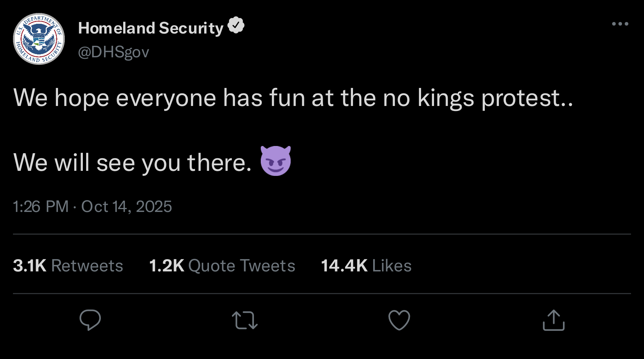Open the Homeland Security display name
This screenshot has height=359, width=644.
[x=151, y=28]
